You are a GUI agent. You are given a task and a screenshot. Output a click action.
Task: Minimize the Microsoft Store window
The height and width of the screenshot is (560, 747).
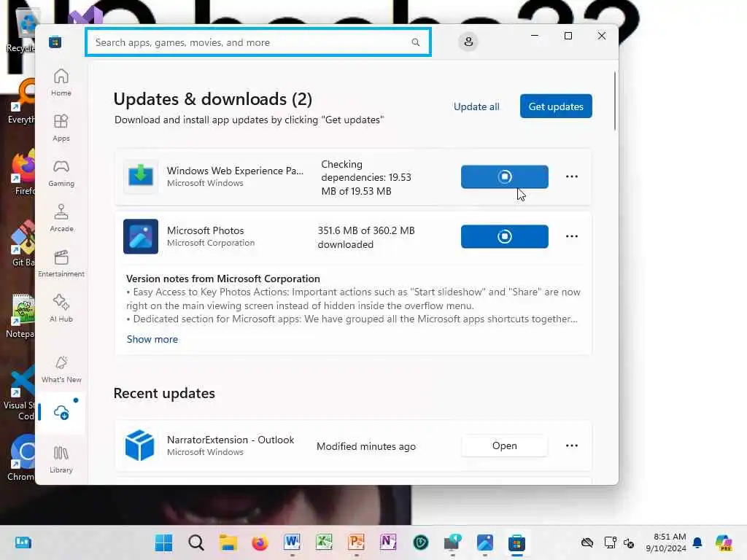535,36
